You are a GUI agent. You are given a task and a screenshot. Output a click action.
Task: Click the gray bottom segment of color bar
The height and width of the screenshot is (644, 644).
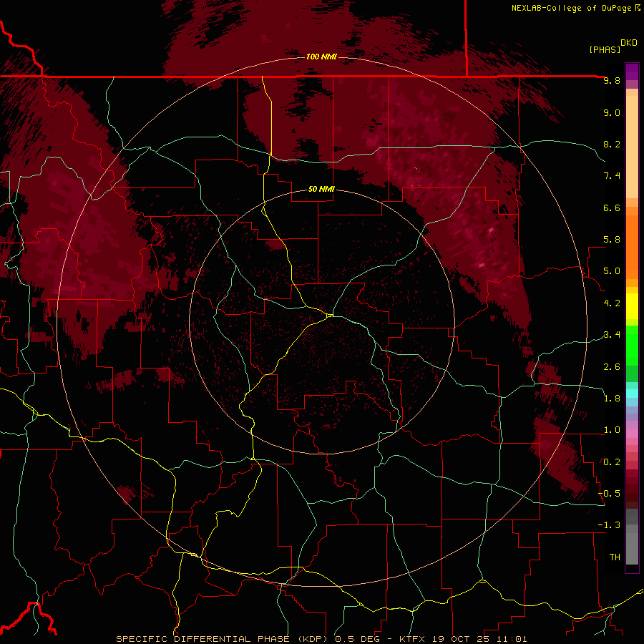coord(632,546)
